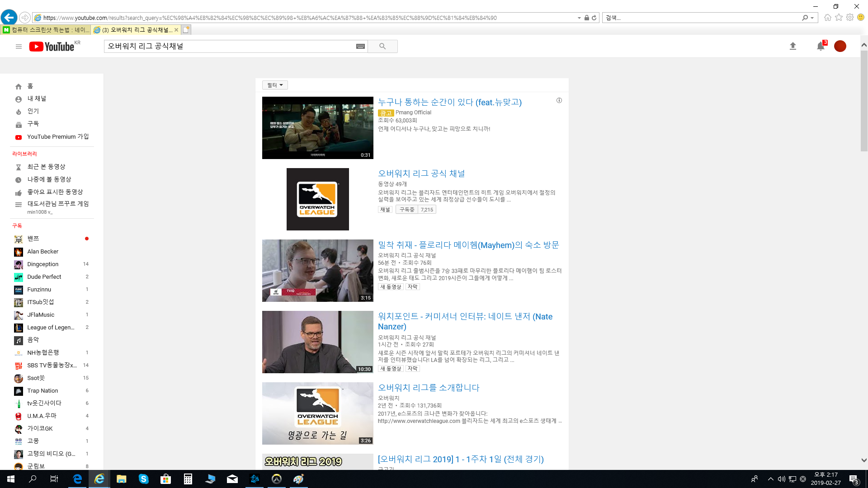
Task: Open the 오버워치 리그를 소개합니다 video title
Action: 428,388
